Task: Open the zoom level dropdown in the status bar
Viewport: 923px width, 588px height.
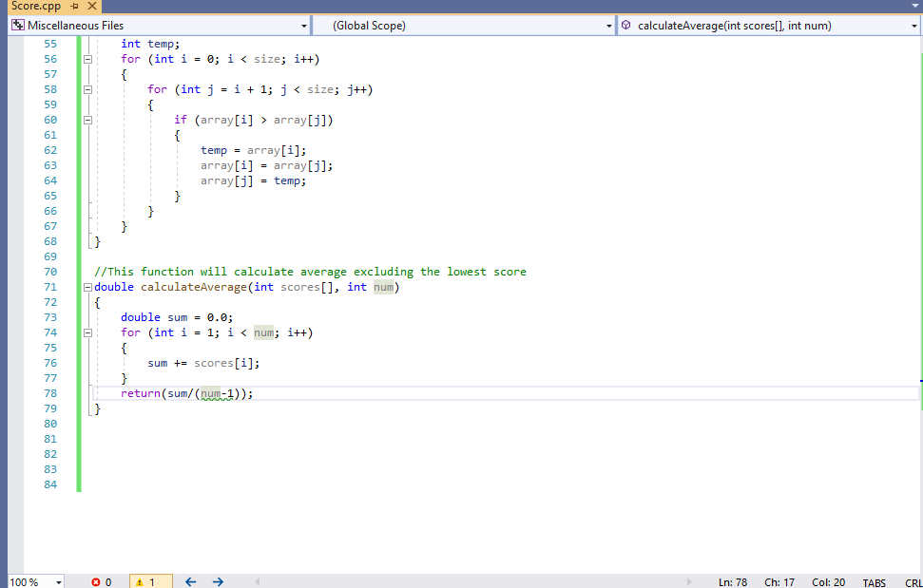Action: [x=57, y=581]
